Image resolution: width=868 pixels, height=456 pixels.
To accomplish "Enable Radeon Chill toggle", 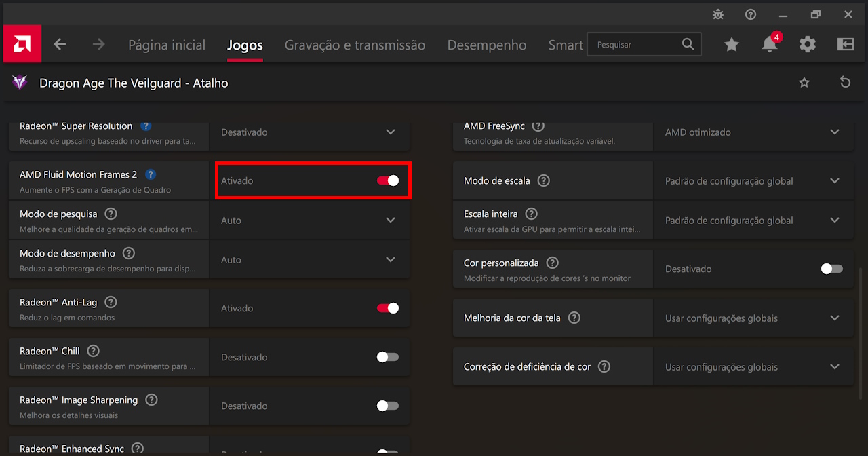I will pos(388,357).
